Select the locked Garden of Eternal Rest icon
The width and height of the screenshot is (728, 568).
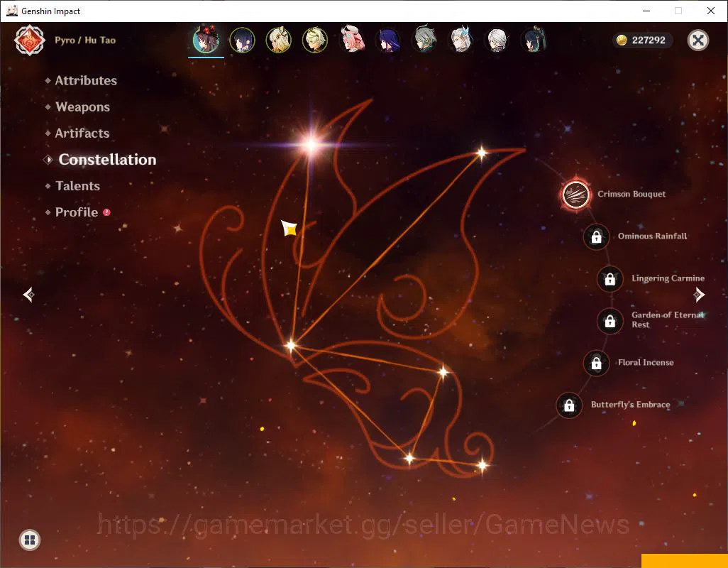(x=610, y=320)
